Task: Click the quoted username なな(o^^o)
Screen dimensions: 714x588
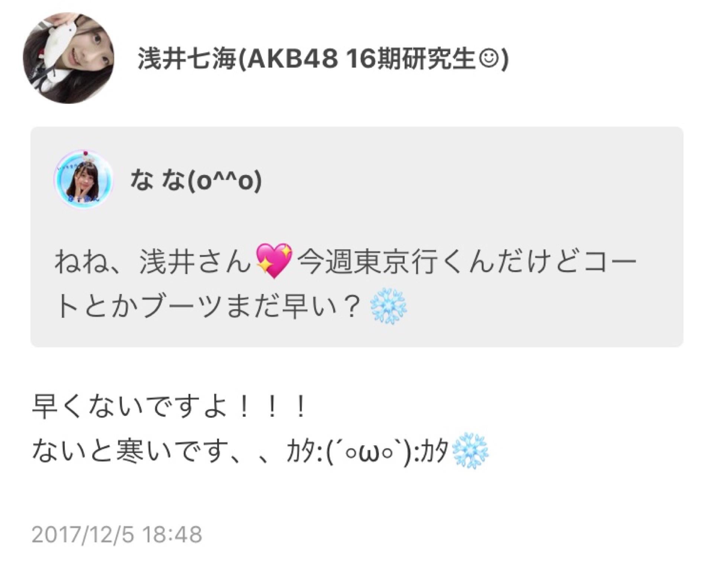Action: 196,181
